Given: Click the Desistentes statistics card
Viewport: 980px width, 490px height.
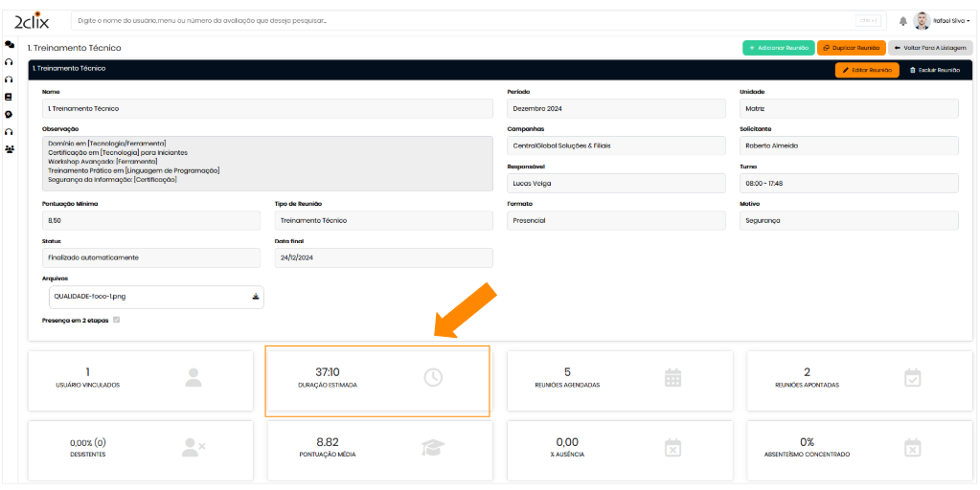Looking at the screenshot, I should coord(141,448).
